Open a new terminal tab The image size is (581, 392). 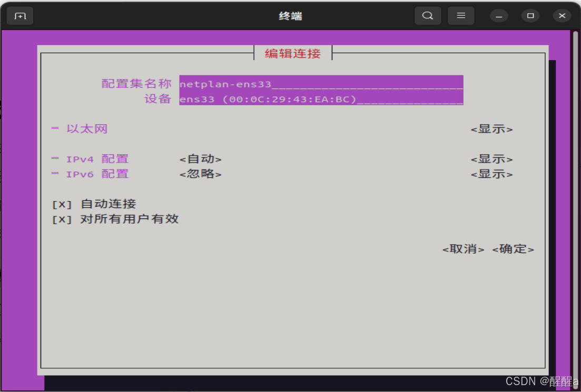pyautogui.click(x=20, y=16)
